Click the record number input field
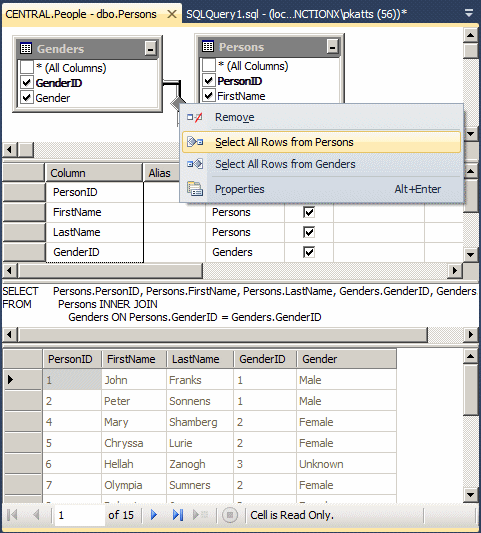Screen dimensions: 481x533 (x=80, y=515)
